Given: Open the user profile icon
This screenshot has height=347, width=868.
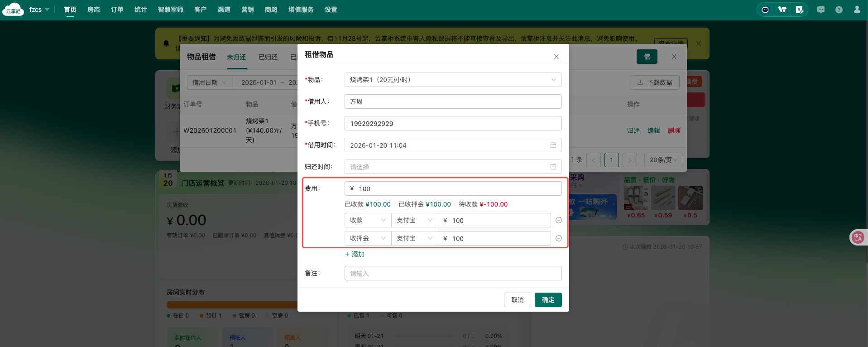Looking at the screenshot, I should point(857,10).
